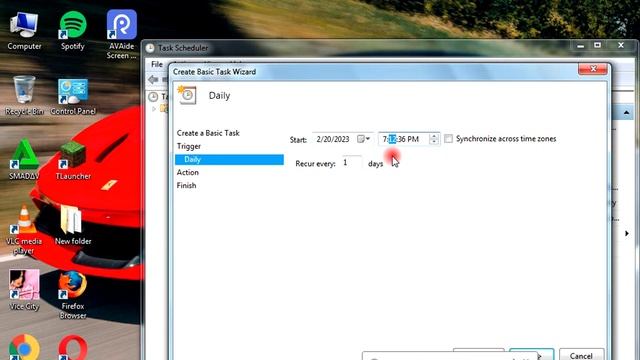Open the File menu in Task Scheduler
Screen dimensions: 640x360
[x=157, y=64]
